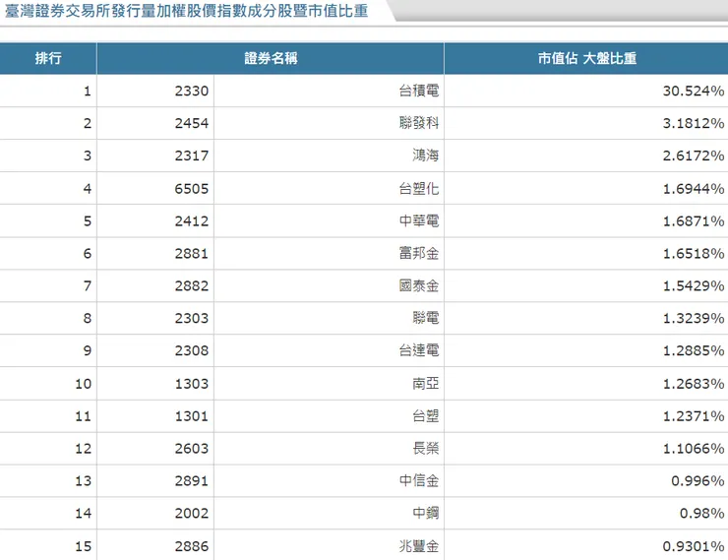Select stock code 2412
Image resolution: width=728 pixels, height=560 pixels.
pyautogui.click(x=191, y=221)
